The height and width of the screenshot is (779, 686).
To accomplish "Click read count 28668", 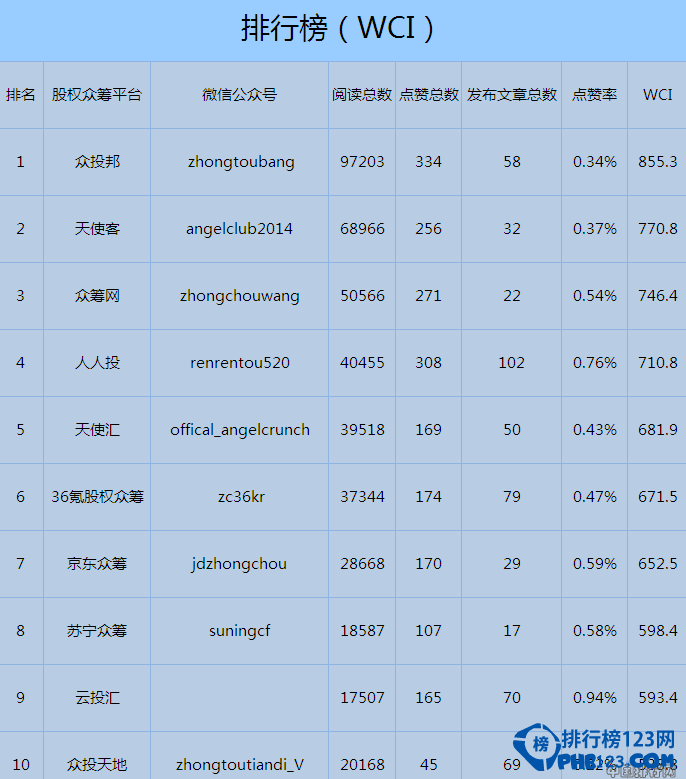I will point(362,564).
